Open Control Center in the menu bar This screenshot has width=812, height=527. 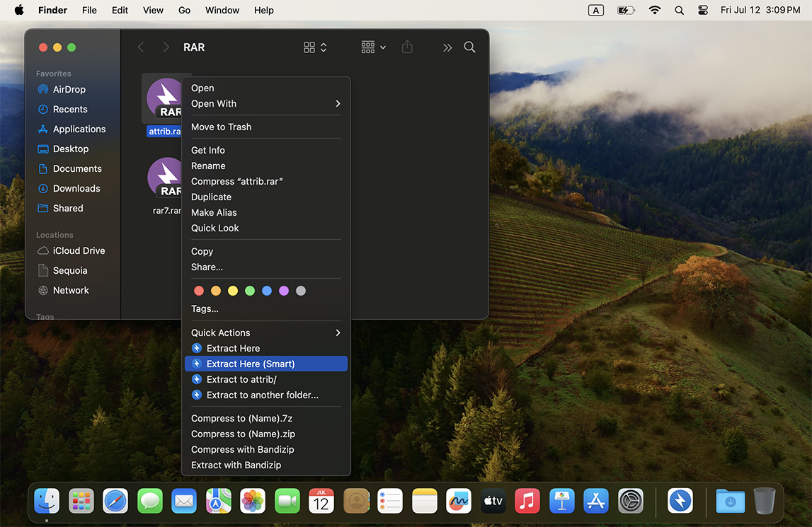click(x=703, y=11)
